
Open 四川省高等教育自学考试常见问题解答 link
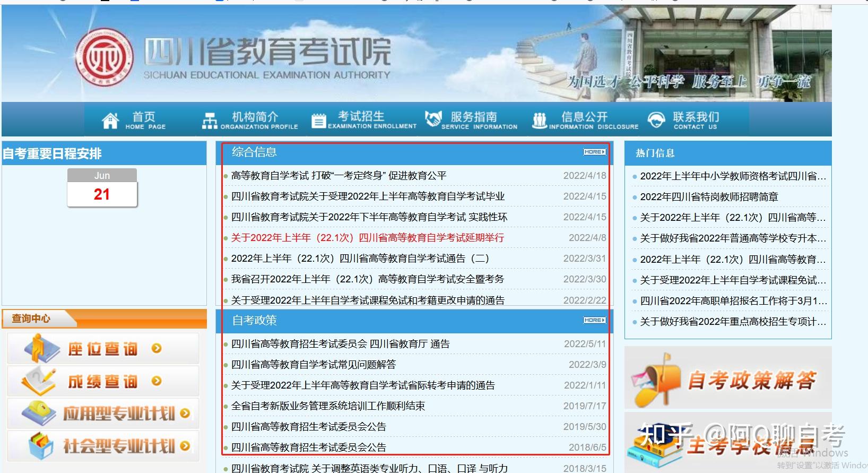[x=314, y=365]
